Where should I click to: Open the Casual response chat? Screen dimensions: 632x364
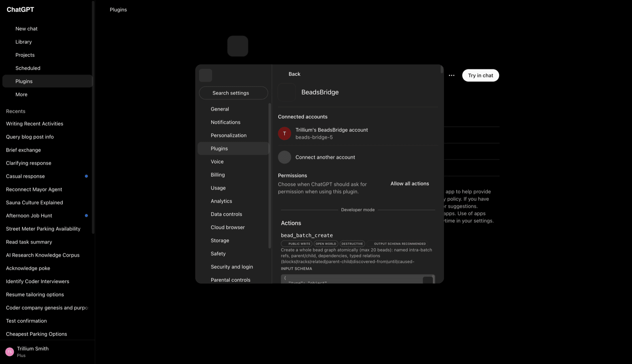[47, 176]
